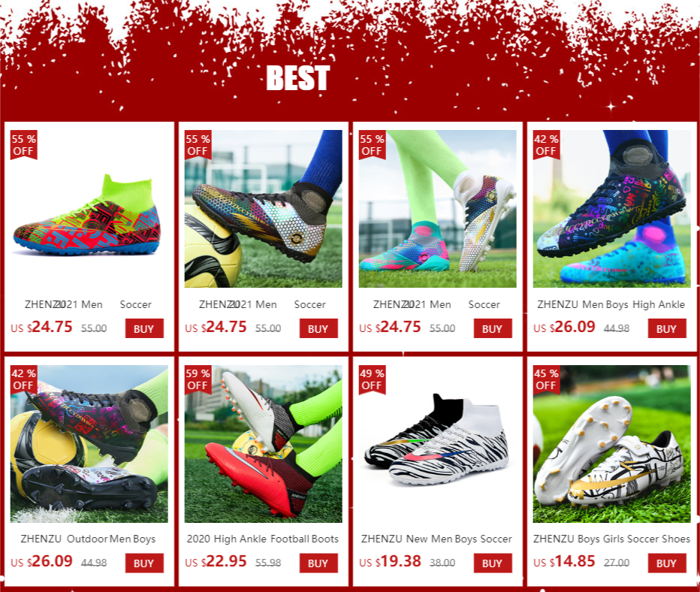Click BUY for ZHENZU Outdoor Men Boys
This screenshot has height=592, width=700.
[144, 563]
